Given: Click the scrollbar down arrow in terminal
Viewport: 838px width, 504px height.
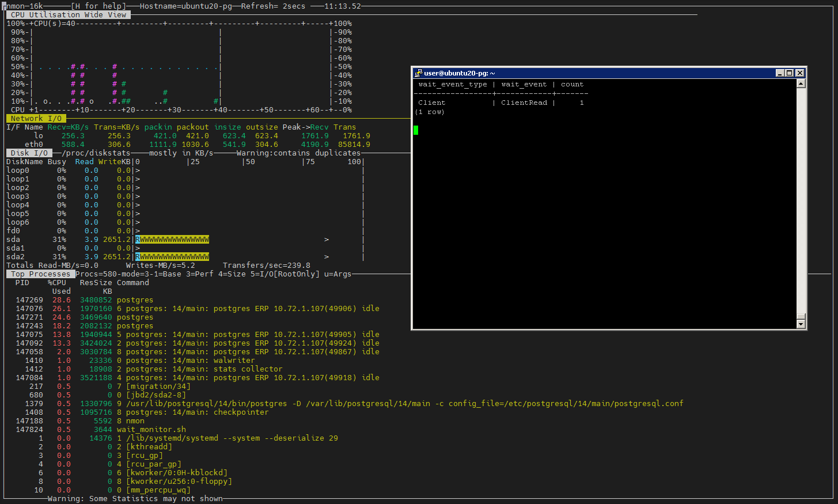Looking at the screenshot, I should 801,324.
